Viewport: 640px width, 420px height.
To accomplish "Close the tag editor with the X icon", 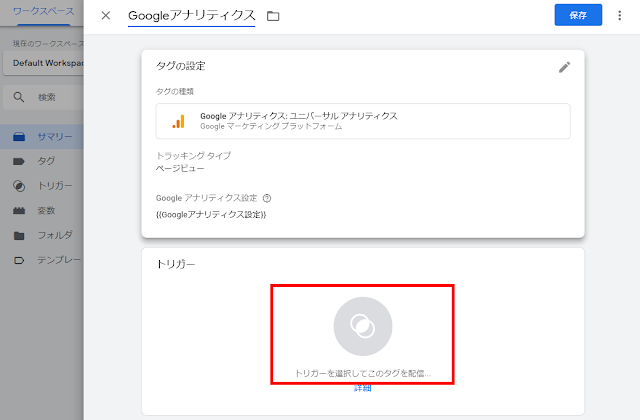I will (x=106, y=16).
